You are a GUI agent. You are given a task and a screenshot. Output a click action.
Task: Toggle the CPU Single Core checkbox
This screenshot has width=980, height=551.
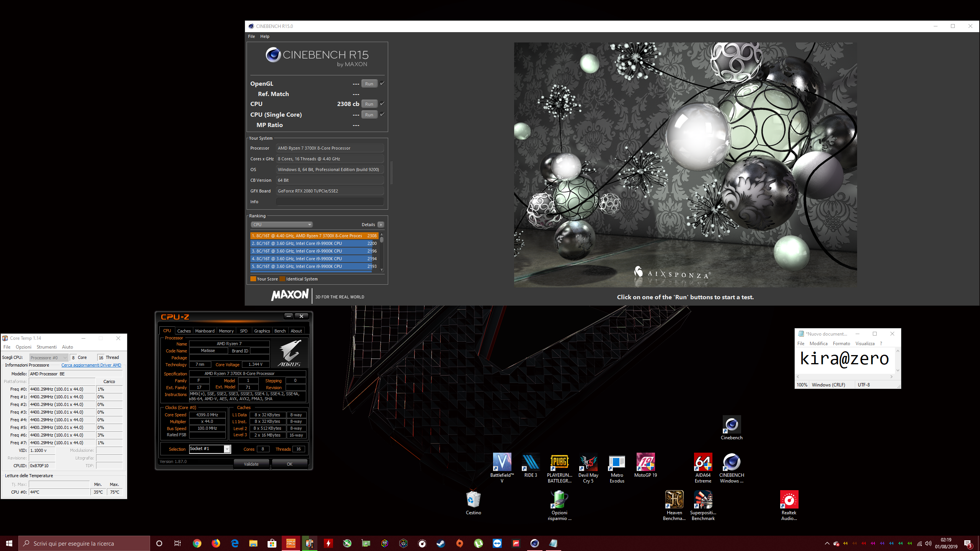pos(382,114)
